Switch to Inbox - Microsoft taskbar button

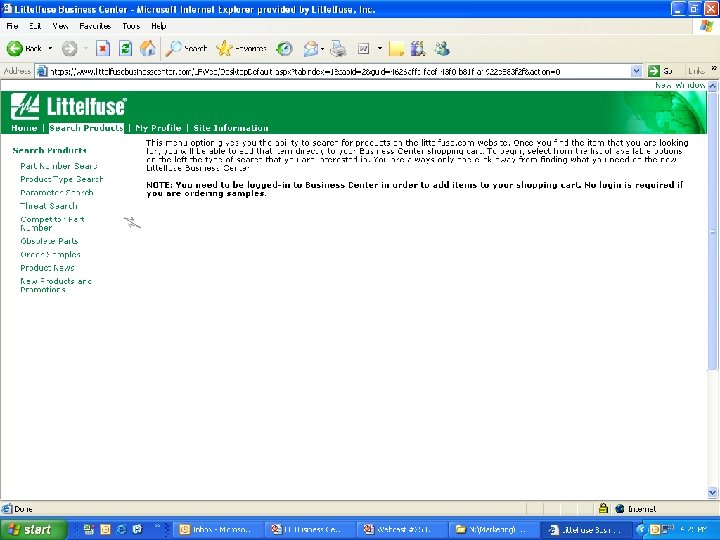pos(218,529)
